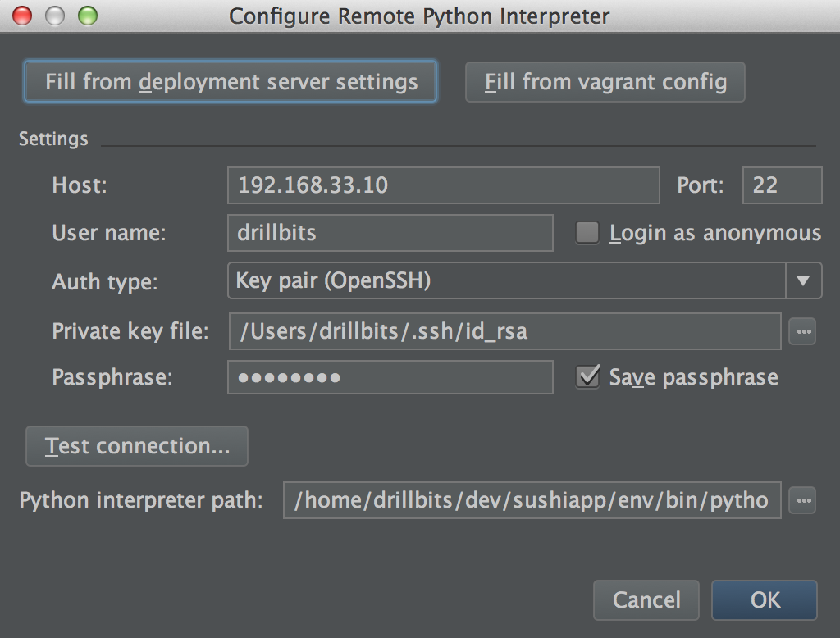Click Fill from deployment server settings

tap(231, 81)
